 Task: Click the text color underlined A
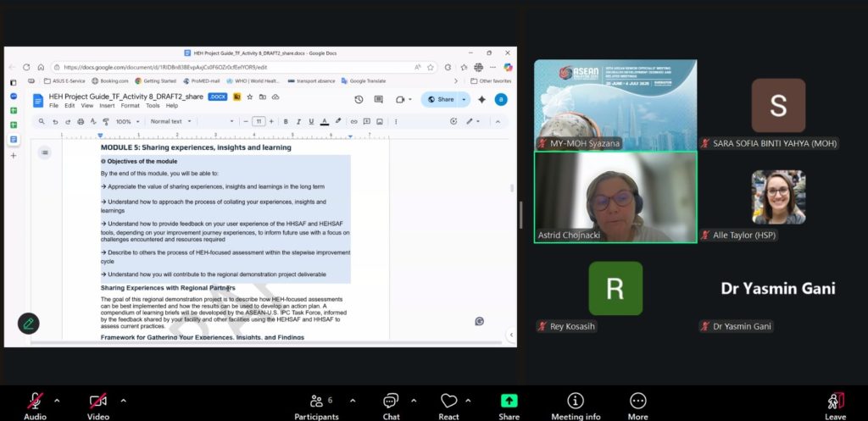click(325, 121)
